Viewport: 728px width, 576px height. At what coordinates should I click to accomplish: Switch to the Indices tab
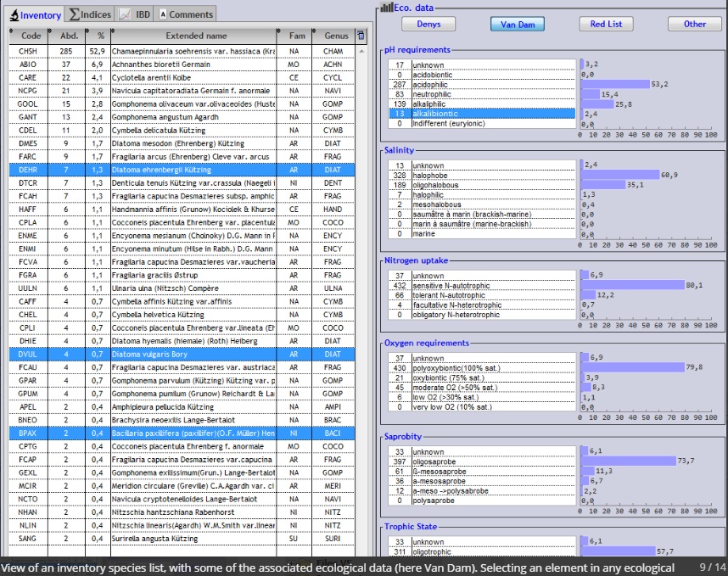90,14
